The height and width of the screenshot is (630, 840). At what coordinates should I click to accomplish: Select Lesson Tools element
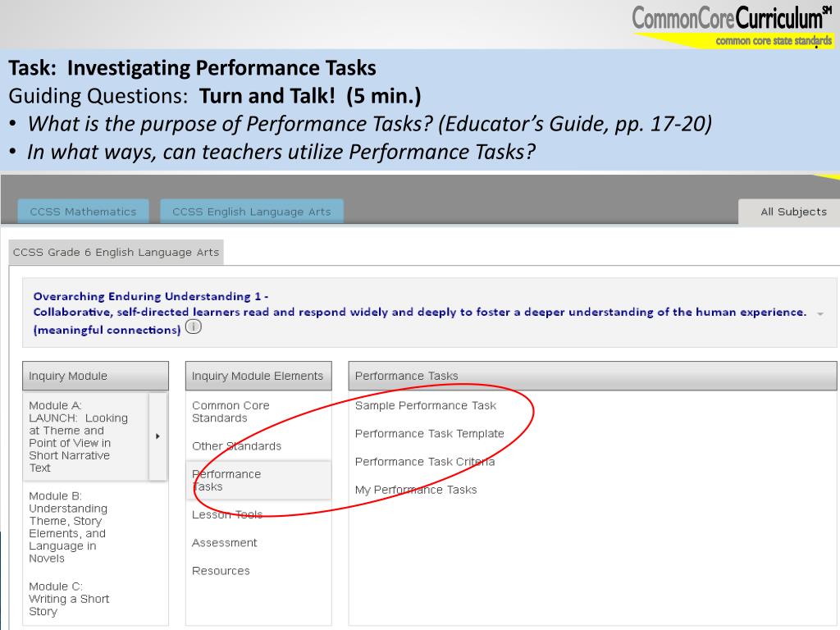click(x=227, y=515)
